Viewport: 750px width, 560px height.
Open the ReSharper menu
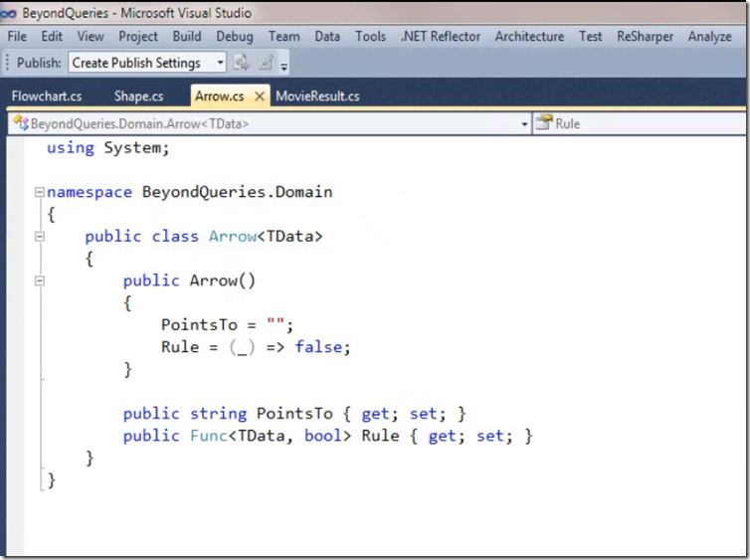coord(645,37)
